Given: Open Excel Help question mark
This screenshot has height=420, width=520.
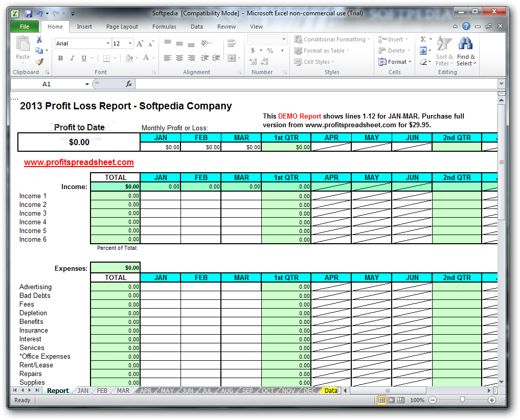Looking at the screenshot, I should pyautogui.click(x=466, y=26).
